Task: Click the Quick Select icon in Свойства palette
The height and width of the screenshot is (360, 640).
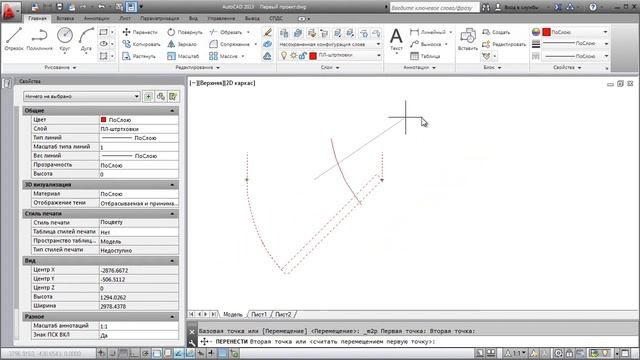Action: tap(173, 96)
